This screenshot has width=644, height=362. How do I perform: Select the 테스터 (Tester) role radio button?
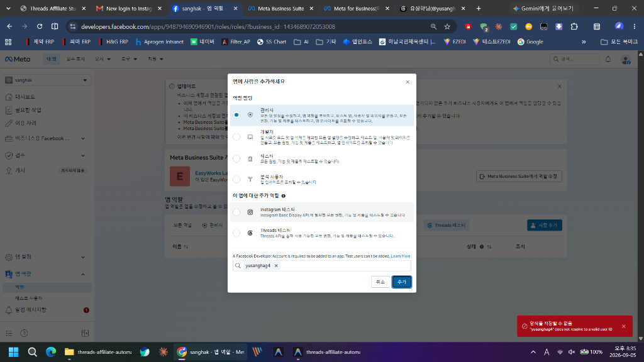pyautogui.click(x=236, y=158)
